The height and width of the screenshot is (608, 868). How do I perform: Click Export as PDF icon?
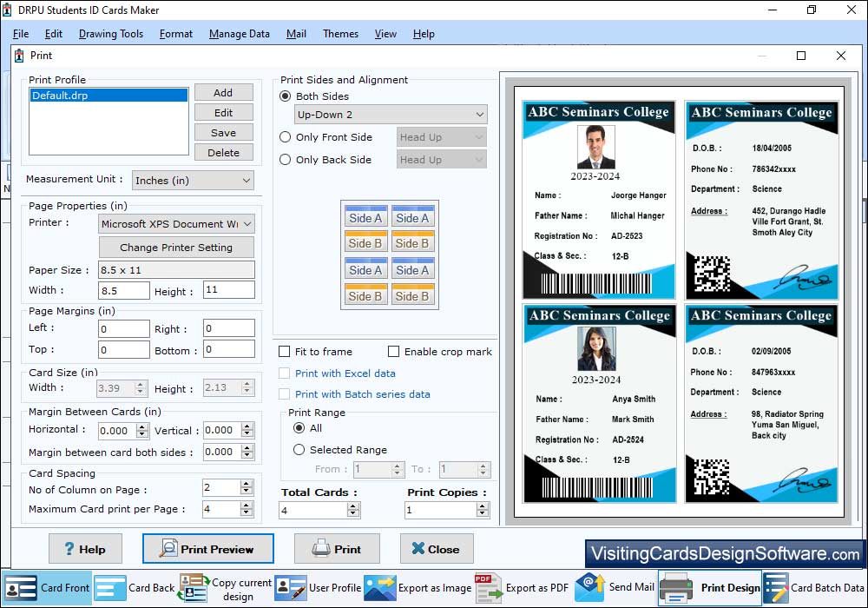(x=488, y=588)
